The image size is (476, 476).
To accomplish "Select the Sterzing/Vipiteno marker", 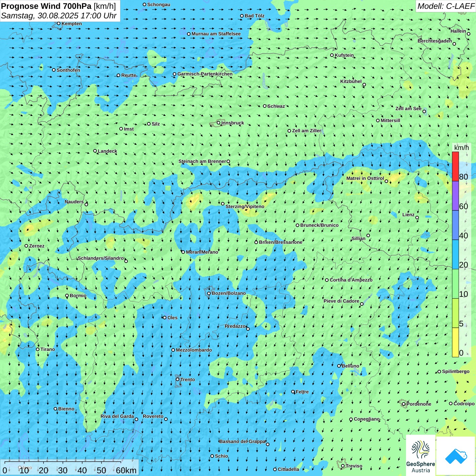I will [x=223, y=204].
